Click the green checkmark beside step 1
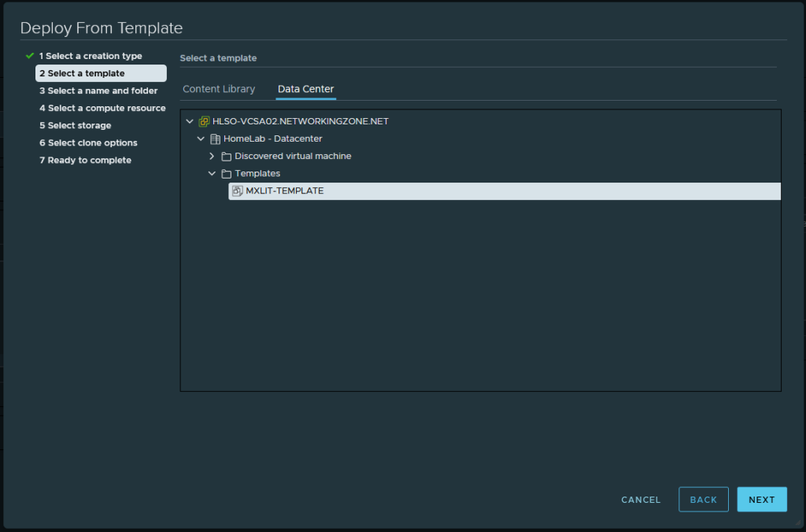This screenshot has height=532, width=806. point(30,56)
